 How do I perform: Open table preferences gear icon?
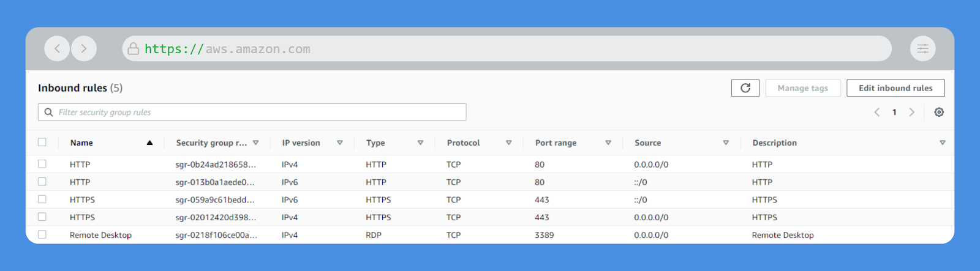pos(939,112)
